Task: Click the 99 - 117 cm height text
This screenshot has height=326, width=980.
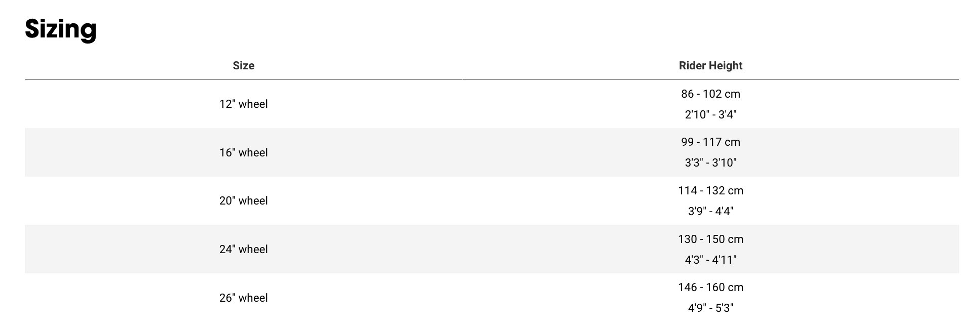Action: (710, 142)
